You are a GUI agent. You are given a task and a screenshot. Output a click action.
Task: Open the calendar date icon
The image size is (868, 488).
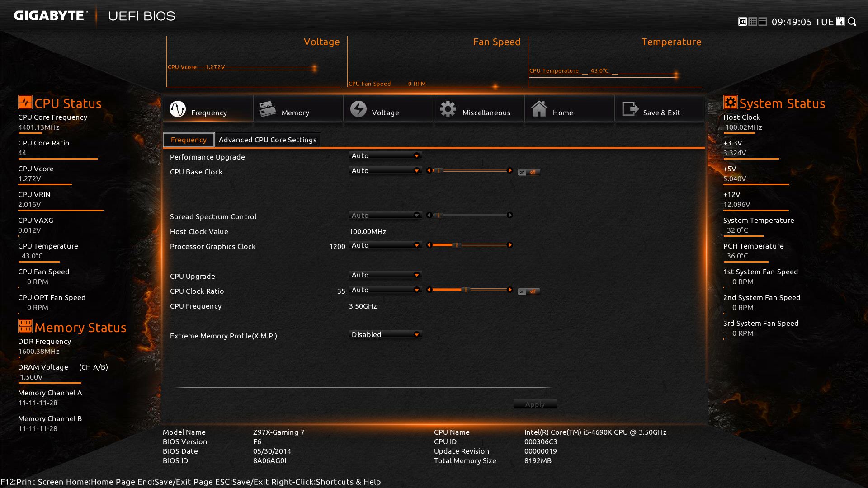click(x=840, y=22)
